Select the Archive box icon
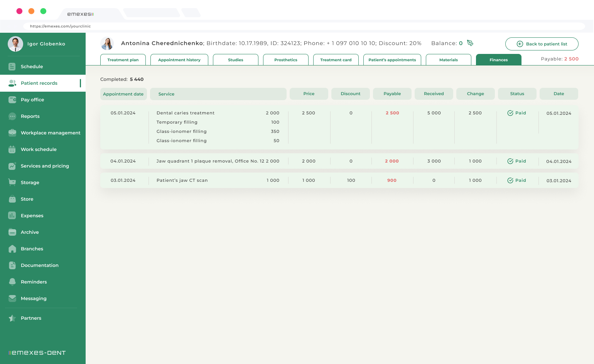Viewport: 594px width, 364px height. click(12, 232)
